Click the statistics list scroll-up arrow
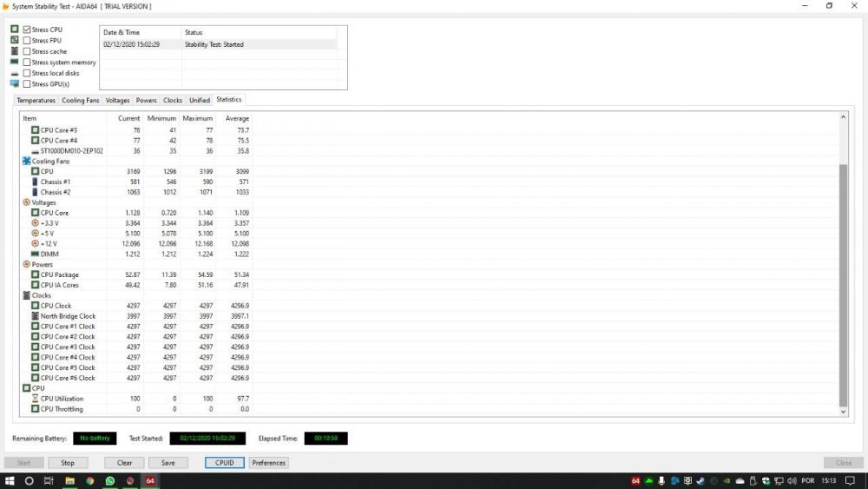This screenshot has width=868, height=489. pos(843,117)
